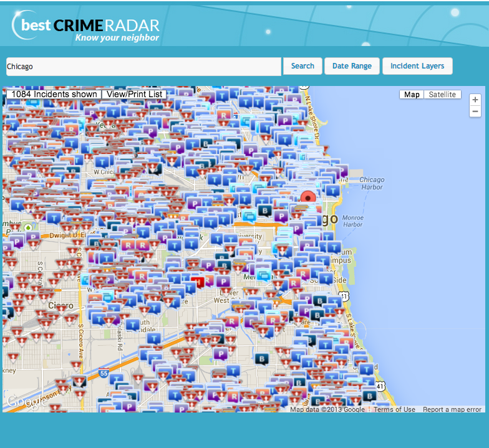The image size is (489, 448).
Task: Zoom out with the minus button
Action: (475, 111)
